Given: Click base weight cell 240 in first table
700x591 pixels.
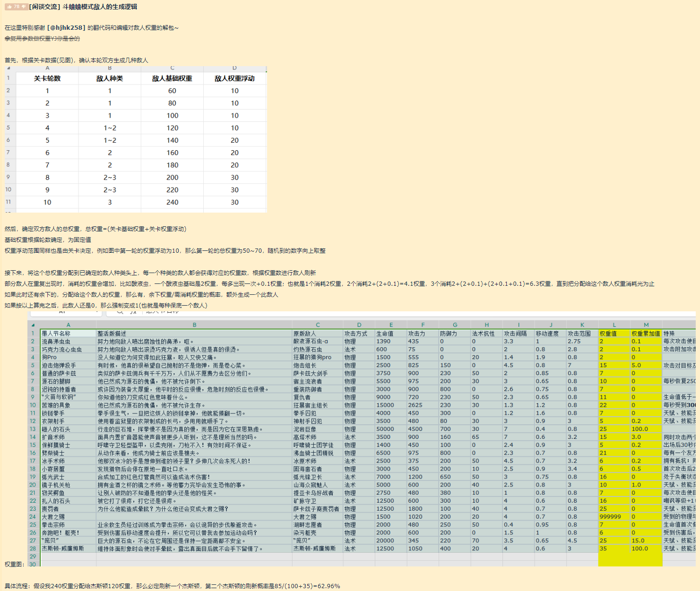Looking at the screenshot, I should pos(172,202).
